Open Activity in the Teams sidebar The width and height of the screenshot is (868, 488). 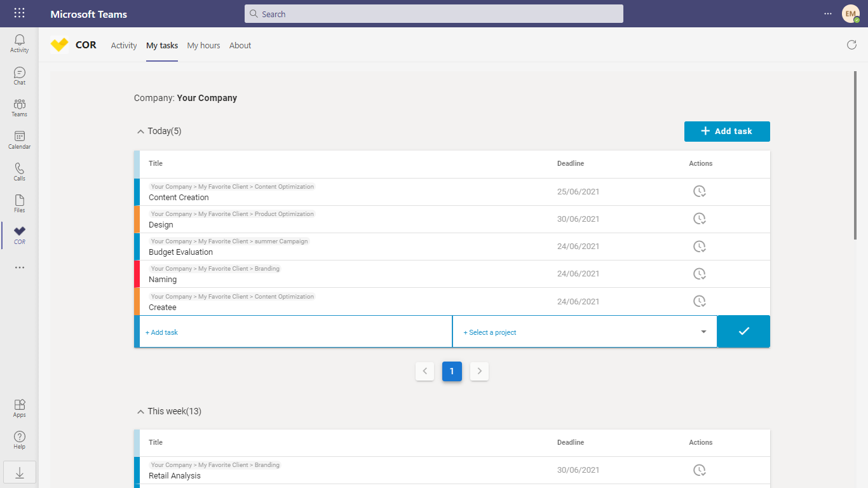click(20, 44)
